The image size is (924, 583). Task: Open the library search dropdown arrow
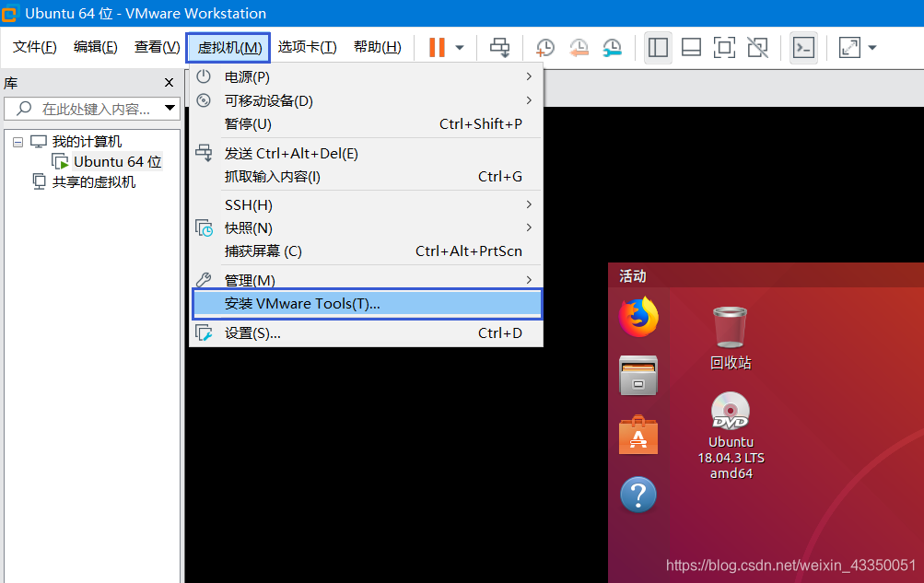[x=170, y=109]
